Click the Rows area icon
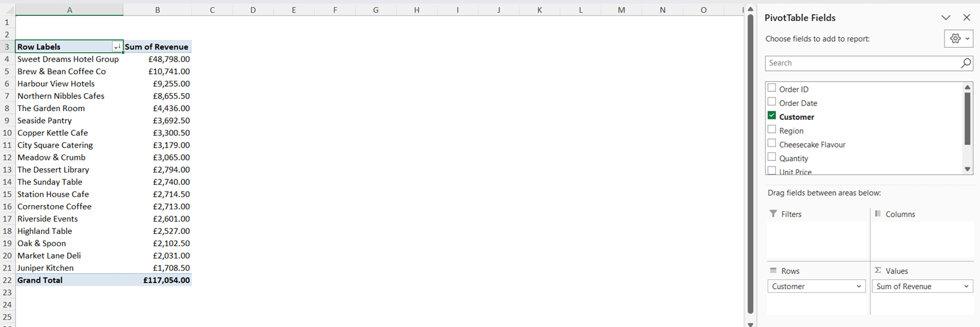The width and height of the screenshot is (980, 327). coord(773,271)
